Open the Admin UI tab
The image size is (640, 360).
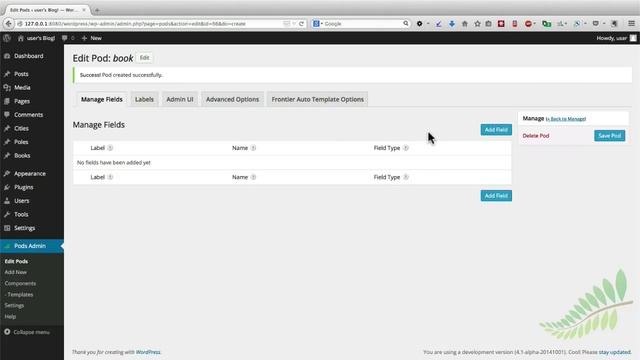pos(180,99)
